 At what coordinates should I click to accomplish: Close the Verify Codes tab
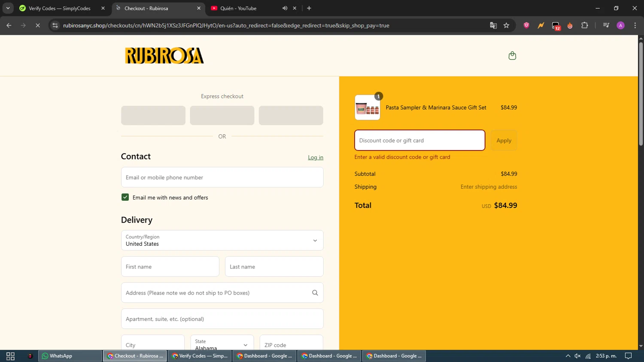click(x=103, y=8)
